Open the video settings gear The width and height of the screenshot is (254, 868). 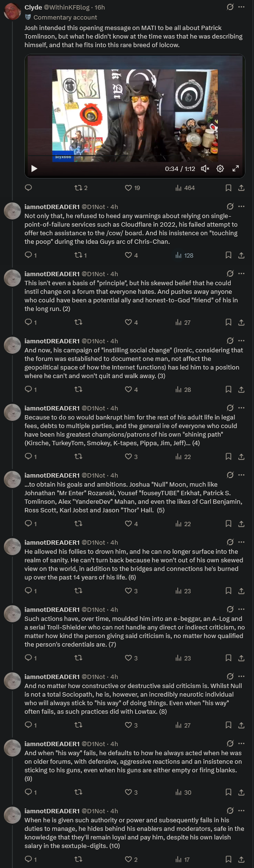point(220,169)
